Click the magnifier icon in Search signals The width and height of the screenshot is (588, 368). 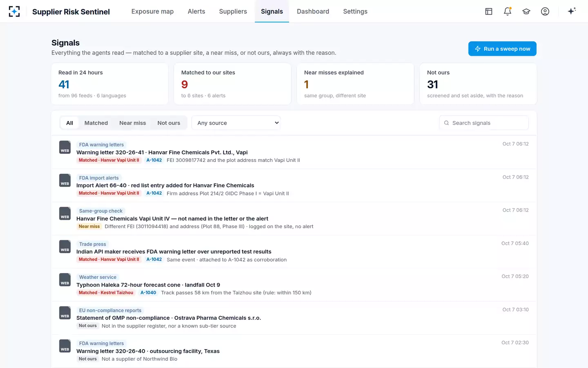pyautogui.click(x=446, y=123)
